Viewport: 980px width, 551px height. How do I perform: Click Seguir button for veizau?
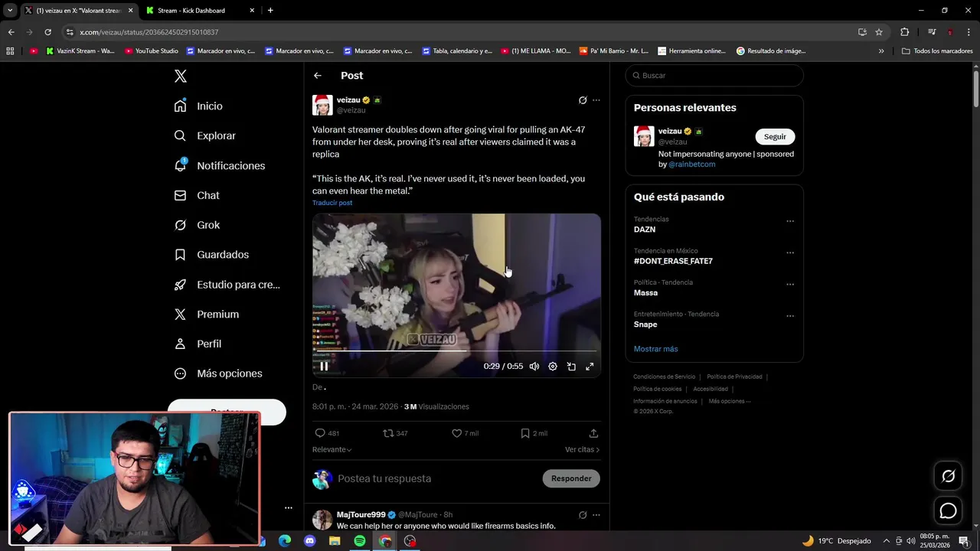click(x=775, y=137)
